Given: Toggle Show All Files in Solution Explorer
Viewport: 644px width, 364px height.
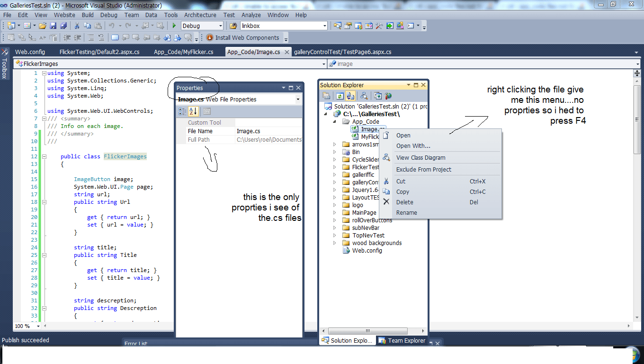Looking at the screenshot, I should 351,95.
